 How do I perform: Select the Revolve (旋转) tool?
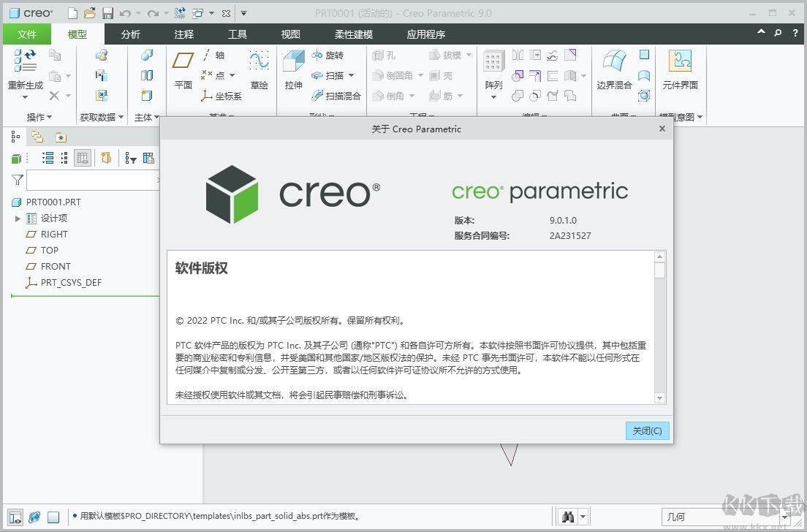pyautogui.click(x=330, y=55)
